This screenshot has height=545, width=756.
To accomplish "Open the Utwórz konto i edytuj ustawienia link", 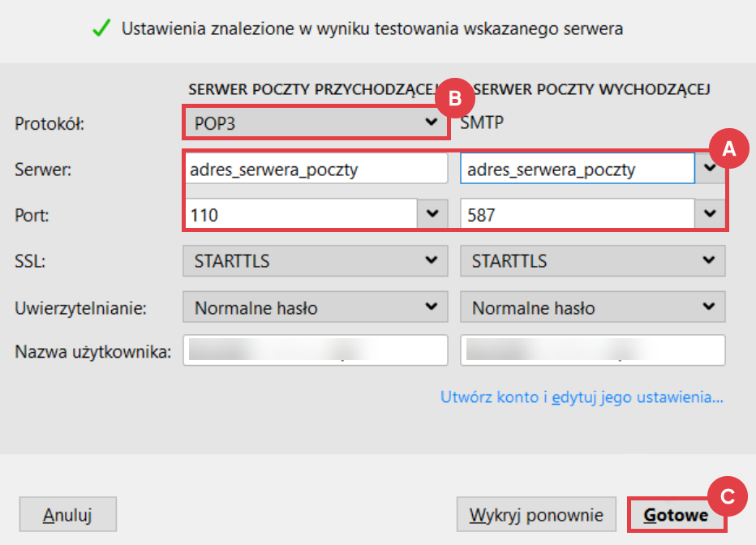I will [x=582, y=397].
